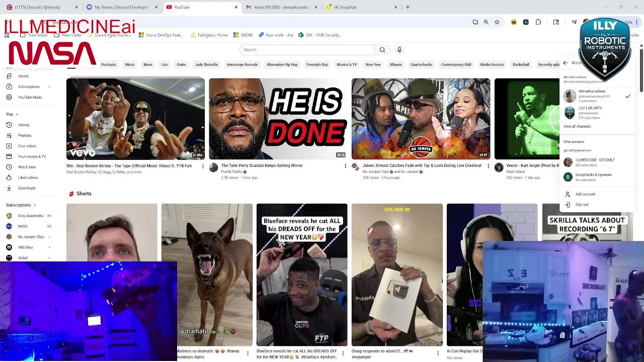Image resolution: width=644 pixels, height=362 pixels.
Task: Select the Drake filter chip
Action: point(182,64)
